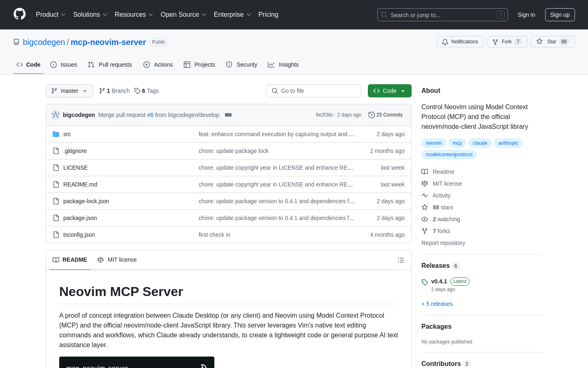Open the Security tab
This screenshot has height=368, width=588.
coord(242,65)
